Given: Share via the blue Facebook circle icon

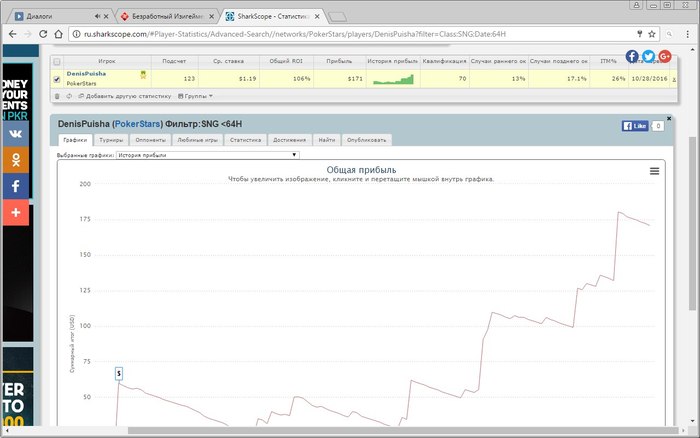Looking at the screenshot, I should (632, 56).
